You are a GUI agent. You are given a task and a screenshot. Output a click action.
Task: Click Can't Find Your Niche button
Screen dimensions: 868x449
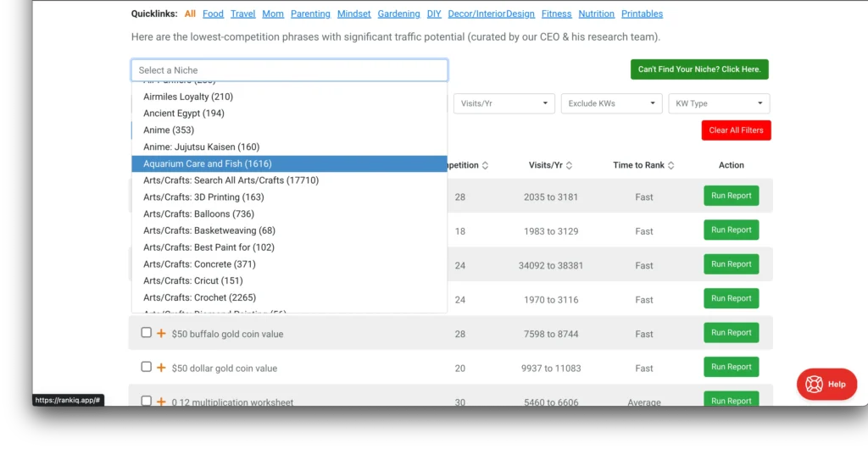[x=699, y=69]
